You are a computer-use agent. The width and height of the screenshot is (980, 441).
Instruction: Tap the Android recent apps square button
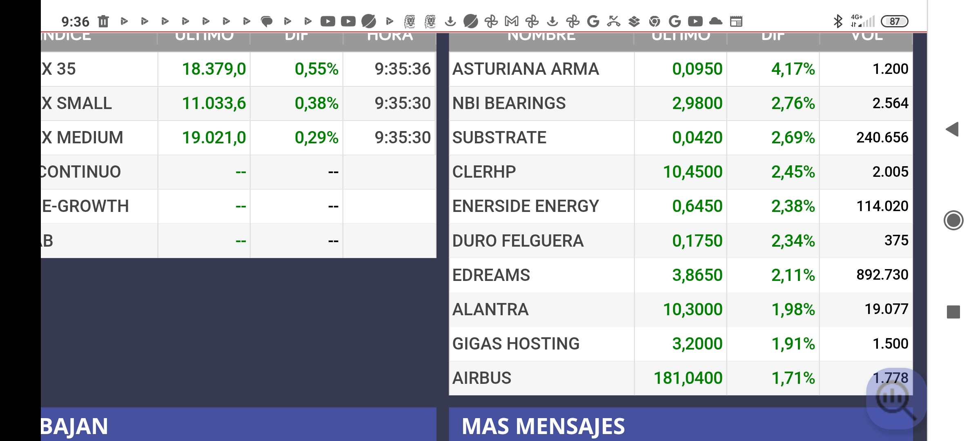click(x=953, y=312)
